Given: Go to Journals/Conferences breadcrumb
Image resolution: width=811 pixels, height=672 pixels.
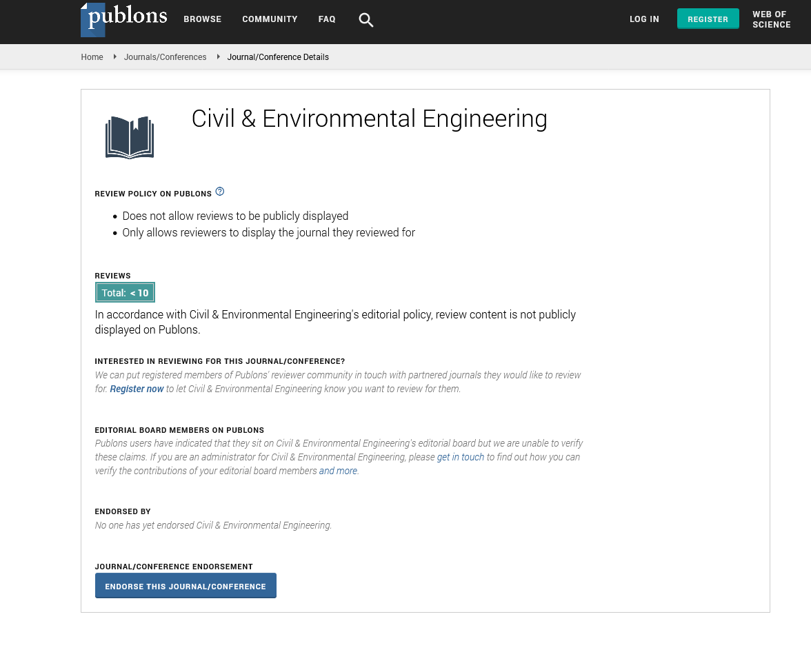Looking at the screenshot, I should pyautogui.click(x=165, y=57).
